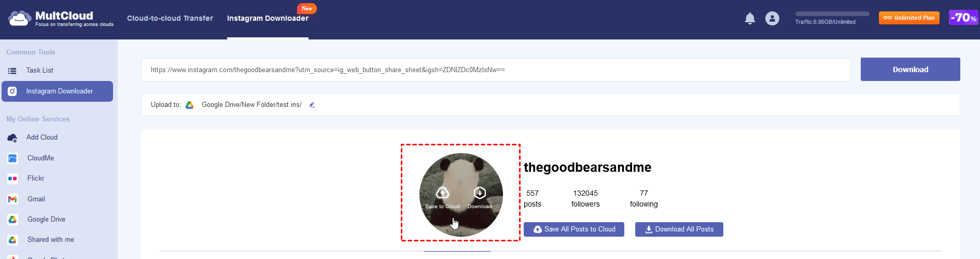
Task: Click the MultCloud logo
Action: [61, 18]
